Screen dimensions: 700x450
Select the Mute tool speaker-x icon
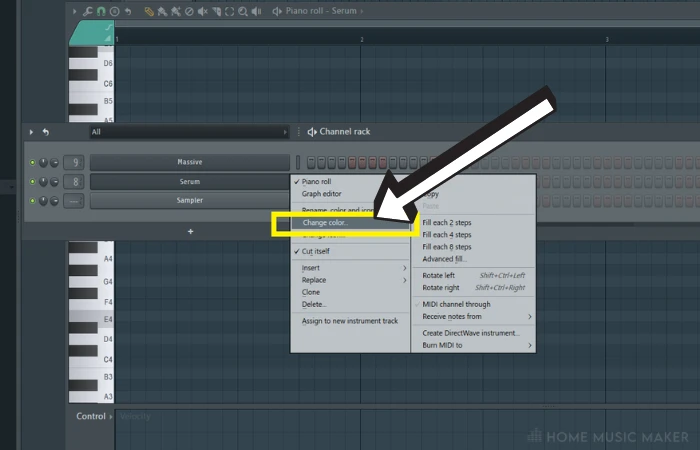click(203, 11)
